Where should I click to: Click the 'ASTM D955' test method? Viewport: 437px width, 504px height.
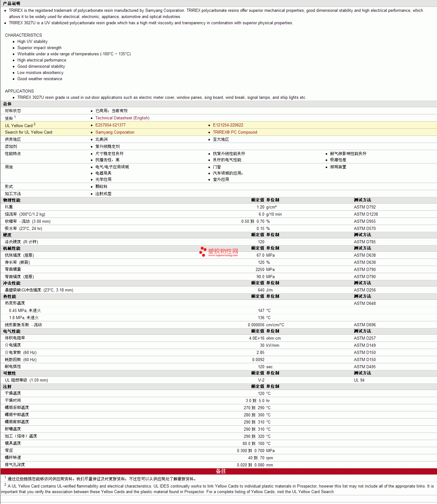click(365, 222)
